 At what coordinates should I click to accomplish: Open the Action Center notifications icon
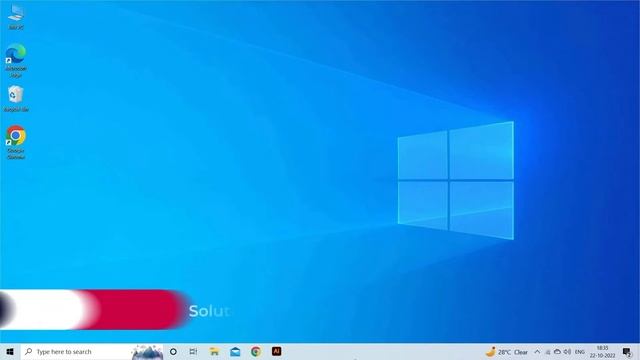point(627,351)
